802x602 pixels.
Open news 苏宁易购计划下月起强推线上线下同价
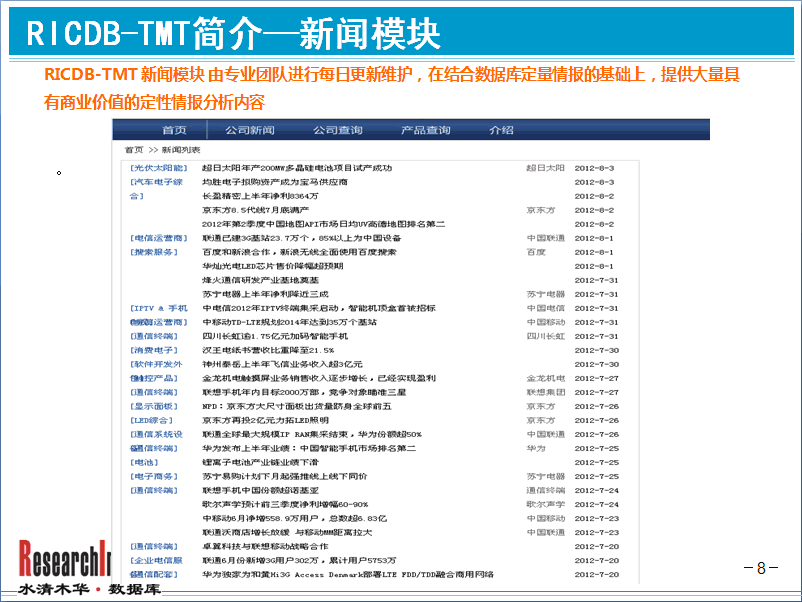tap(284, 476)
